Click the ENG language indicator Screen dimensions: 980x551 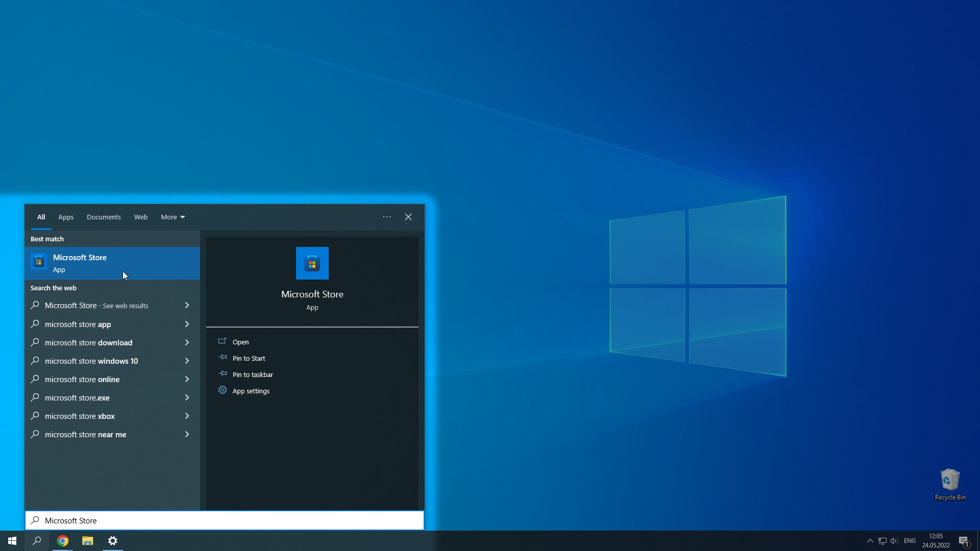click(x=910, y=541)
